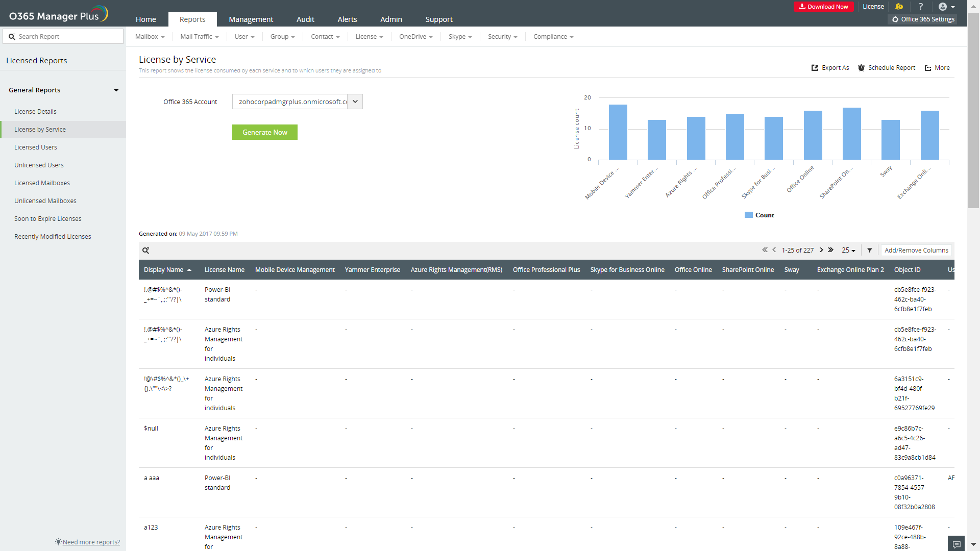The image size is (980, 551).
Task: Go to next page of results
Action: click(821, 250)
